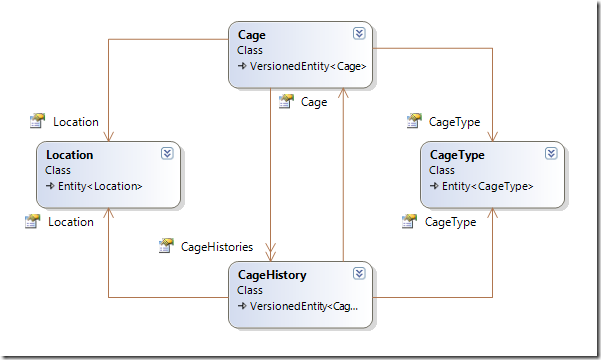Click the Entity<Location> base type text
The height and width of the screenshot is (360, 601).
[100, 186]
